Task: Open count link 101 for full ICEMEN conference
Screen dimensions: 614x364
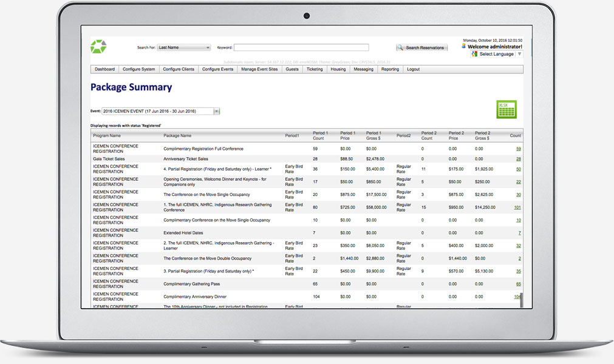Action: 517,207
